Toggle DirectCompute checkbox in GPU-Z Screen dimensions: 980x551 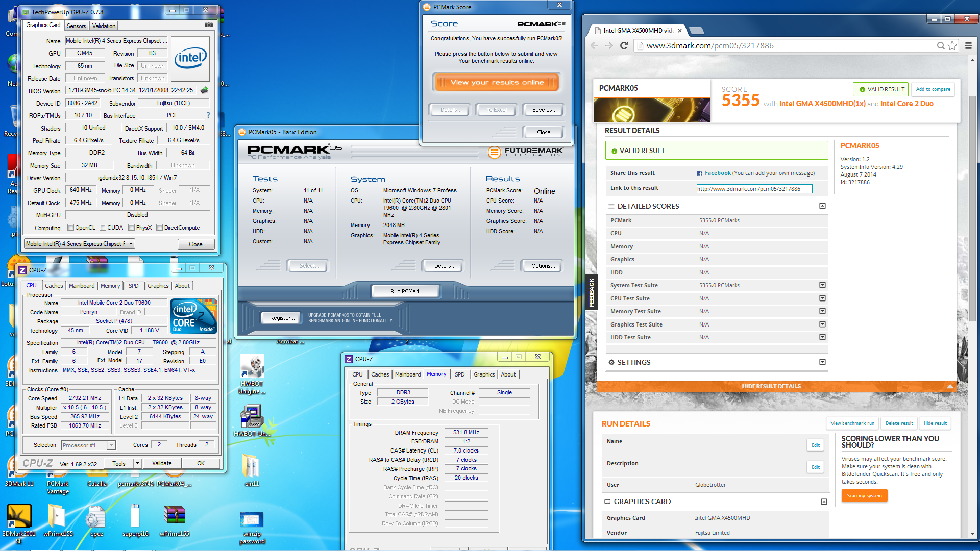pos(160,228)
